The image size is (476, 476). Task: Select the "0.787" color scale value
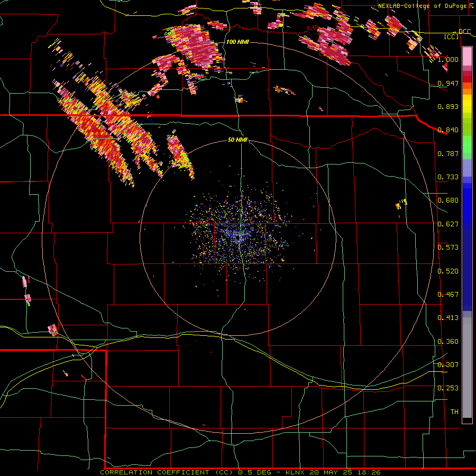click(x=448, y=153)
